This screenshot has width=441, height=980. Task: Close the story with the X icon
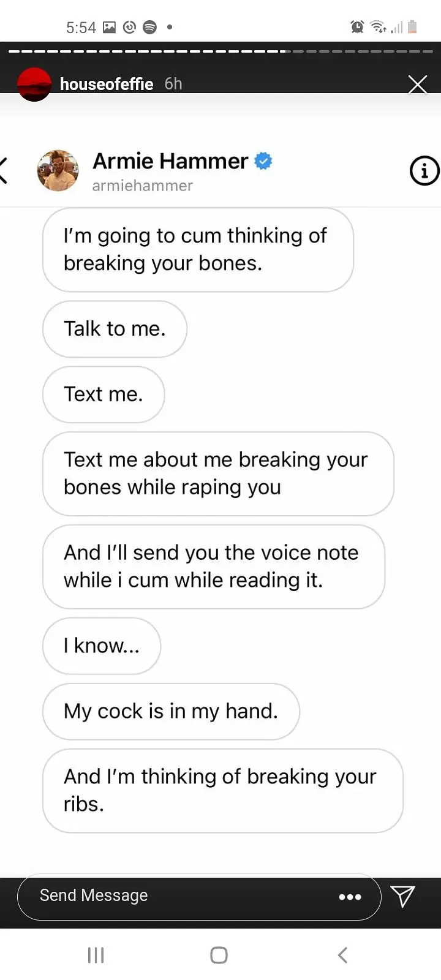coord(418,85)
